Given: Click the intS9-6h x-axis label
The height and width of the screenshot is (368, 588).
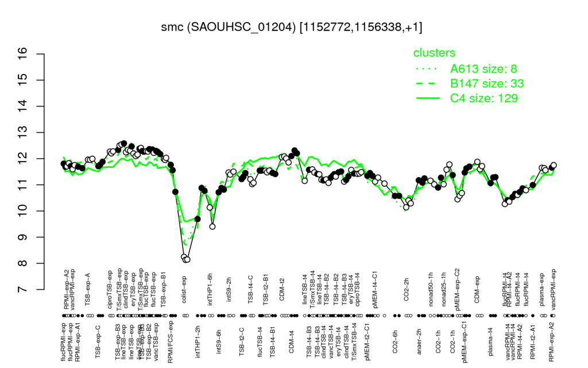Looking at the screenshot, I should (x=219, y=342).
